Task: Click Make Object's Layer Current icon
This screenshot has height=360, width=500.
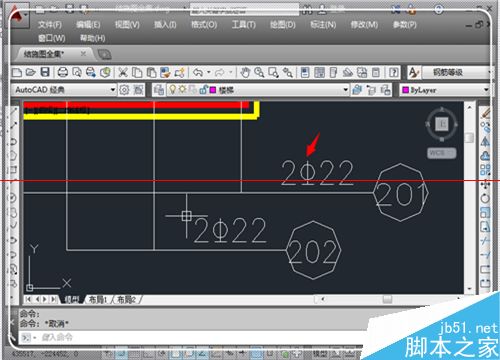Action: point(357,90)
